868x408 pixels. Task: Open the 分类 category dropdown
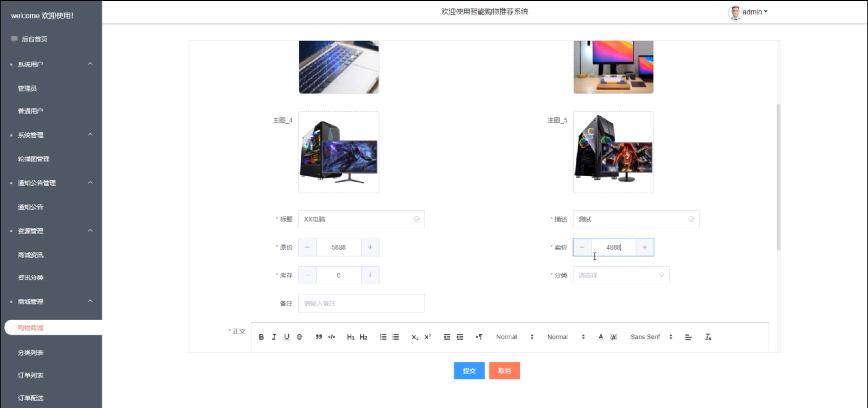pos(621,275)
